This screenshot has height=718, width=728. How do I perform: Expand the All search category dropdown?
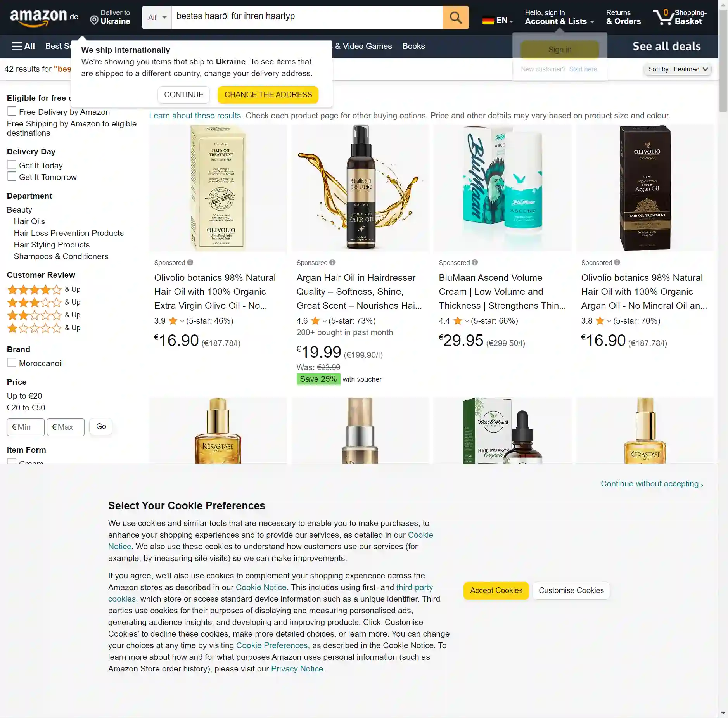click(x=157, y=17)
